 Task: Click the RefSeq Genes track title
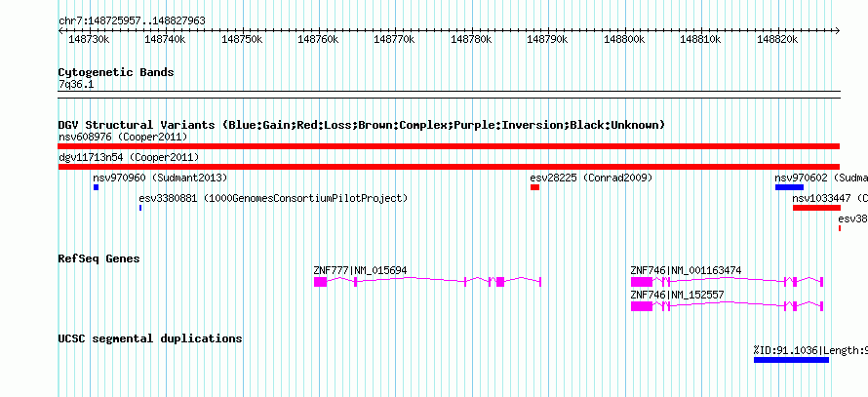pyautogui.click(x=99, y=258)
